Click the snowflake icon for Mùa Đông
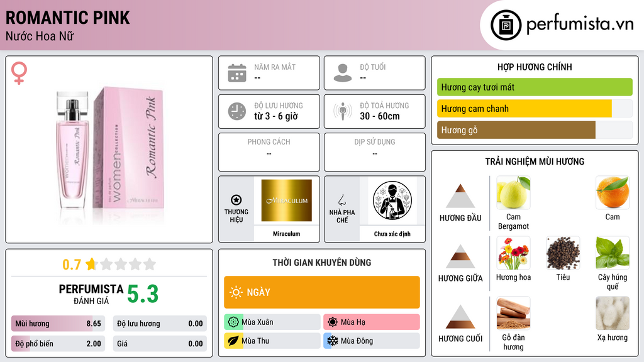644x362 pixels. (x=333, y=341)
